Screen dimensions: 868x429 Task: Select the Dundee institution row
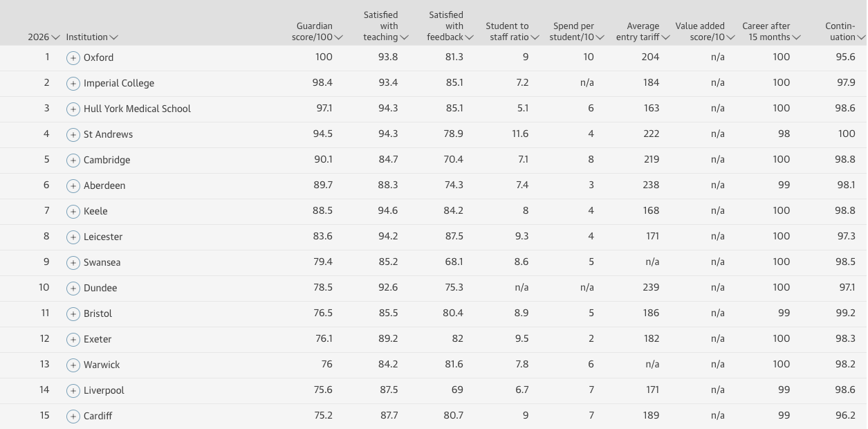(x=434, y=288)
